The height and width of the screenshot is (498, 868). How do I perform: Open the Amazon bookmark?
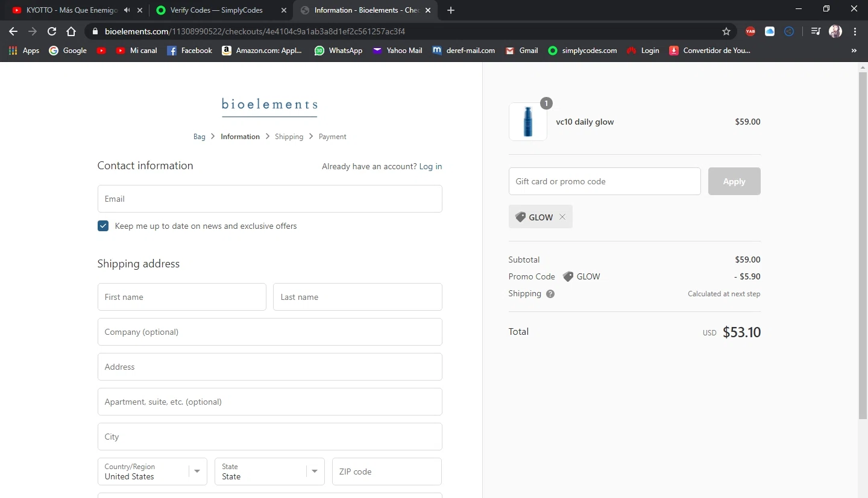tap(262, 51)
